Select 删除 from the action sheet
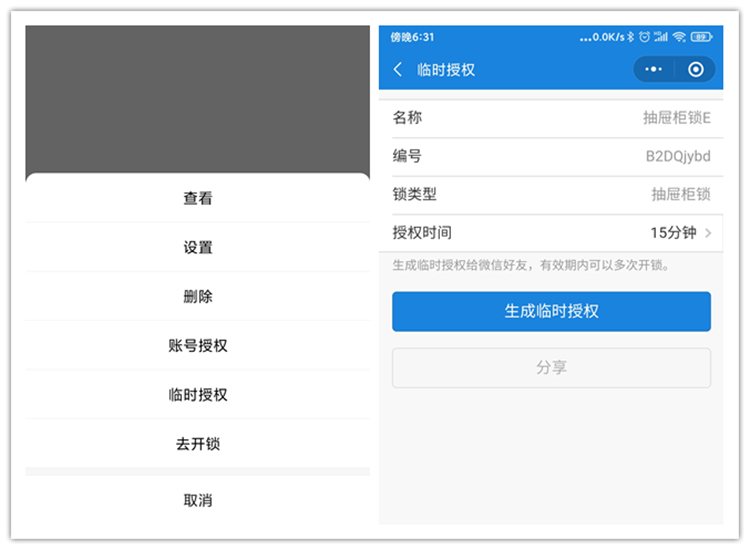This screenshot has height=550, width=750. coord(198,297)
